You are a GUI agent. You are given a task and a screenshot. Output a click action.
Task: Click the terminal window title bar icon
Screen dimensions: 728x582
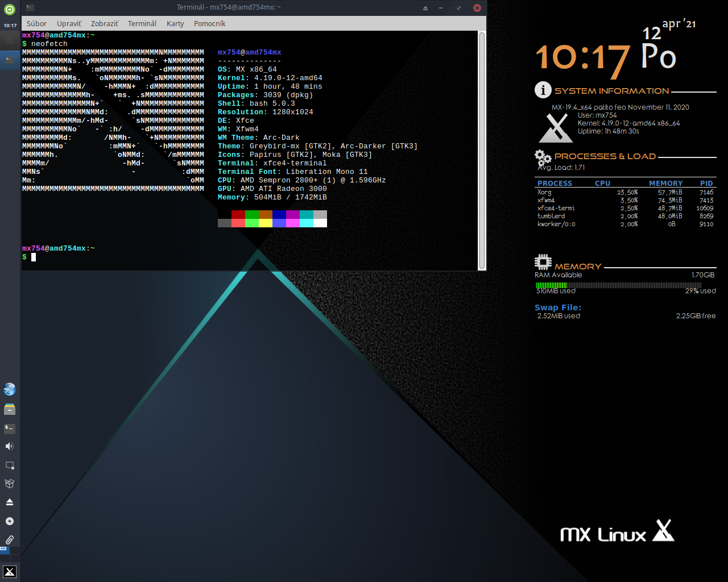[30, 7]
